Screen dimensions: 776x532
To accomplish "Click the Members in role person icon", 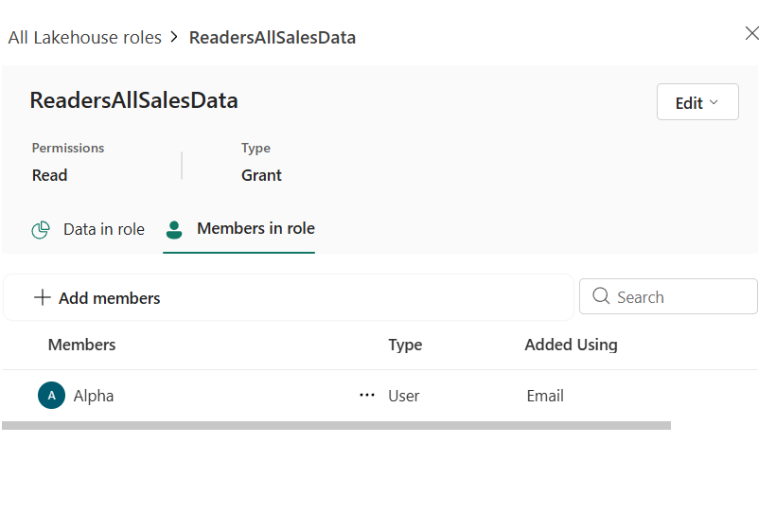I will [x=174, y=230].
